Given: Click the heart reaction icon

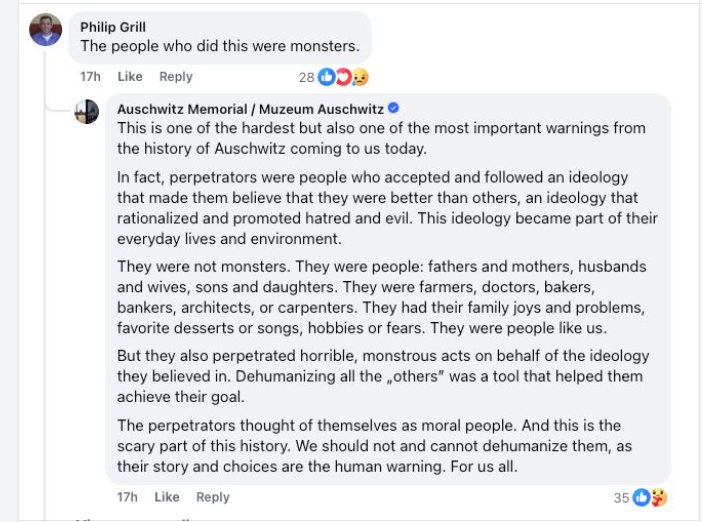Looking at the screenshot, I should [x=342, y=77].
